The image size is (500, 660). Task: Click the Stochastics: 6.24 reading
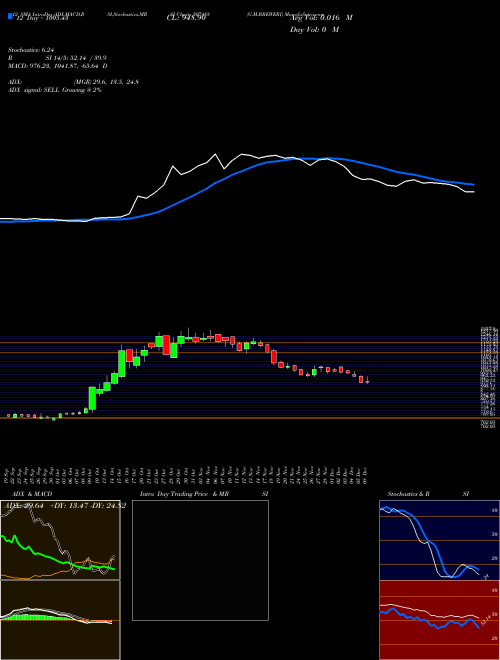click(x=31, y=50)
